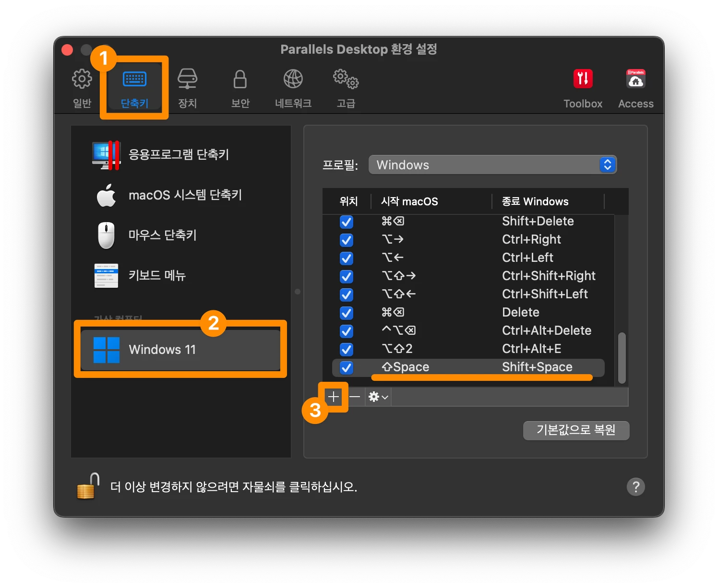The image size is (718, 588).
Task: Select macOS 시스템 단축키 in the sidebar
Action: (180, 195)
